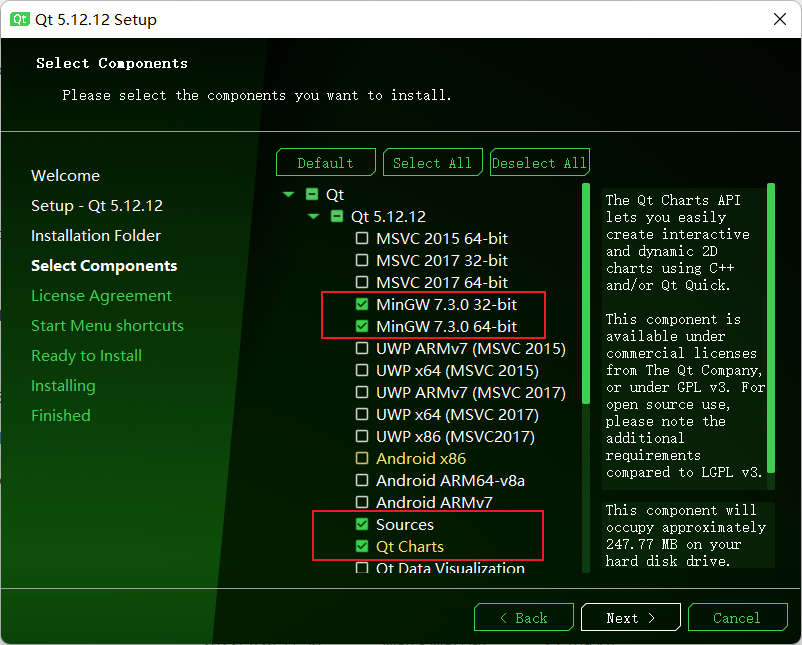Click the Default selection button
The image size is (802, 645).
click(x=326, y=163)
